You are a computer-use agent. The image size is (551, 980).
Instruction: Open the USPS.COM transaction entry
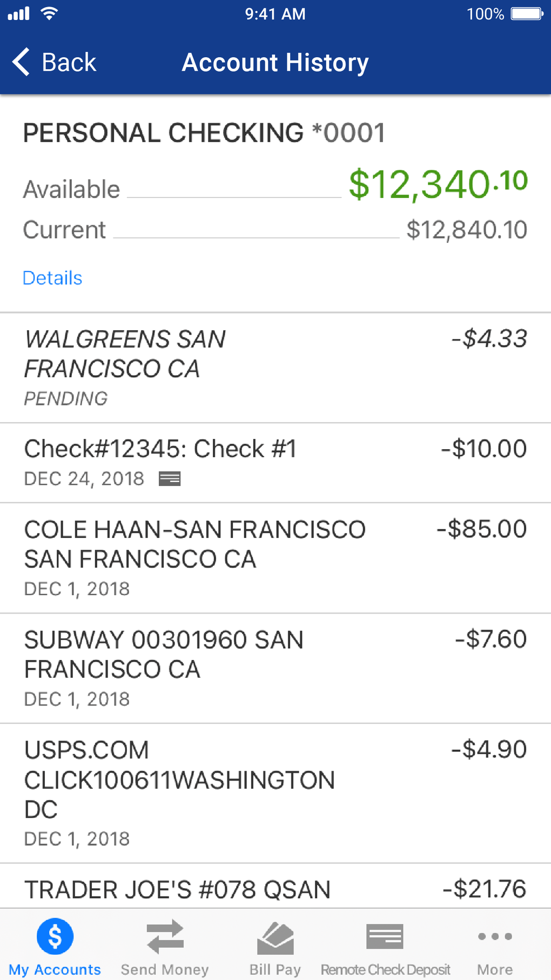[275, 792]
